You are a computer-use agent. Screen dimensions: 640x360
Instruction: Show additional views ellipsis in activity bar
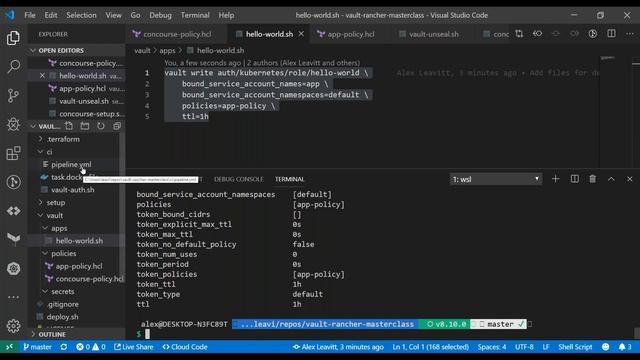tap(13, 297)
